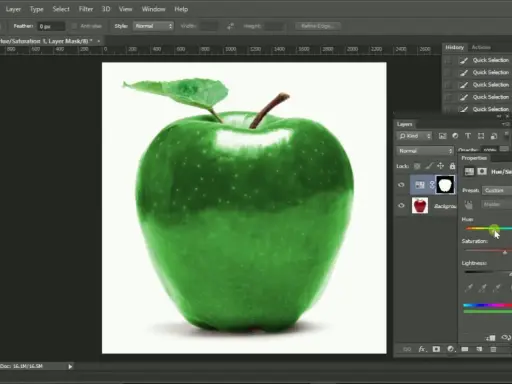Open the 3D menu
This screenshot has width=512, height=384.
coord(106,9)
